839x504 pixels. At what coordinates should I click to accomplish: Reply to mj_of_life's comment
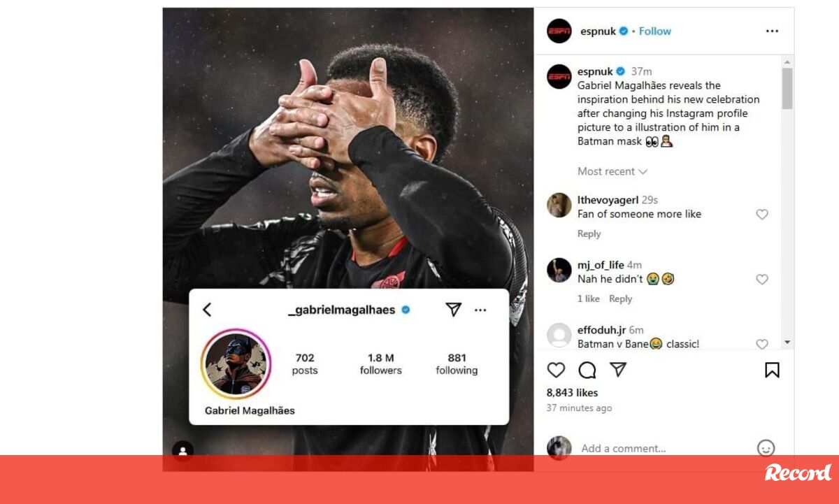[620, 298]
